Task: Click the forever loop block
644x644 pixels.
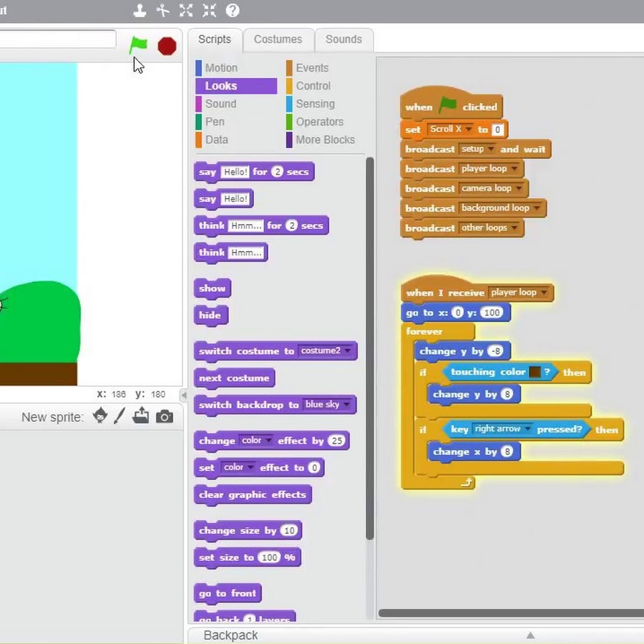Action: click(424, 331)
